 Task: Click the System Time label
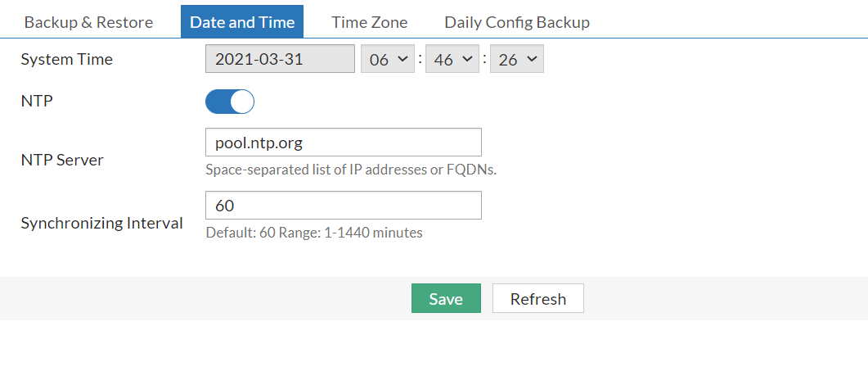pos(66,60)
